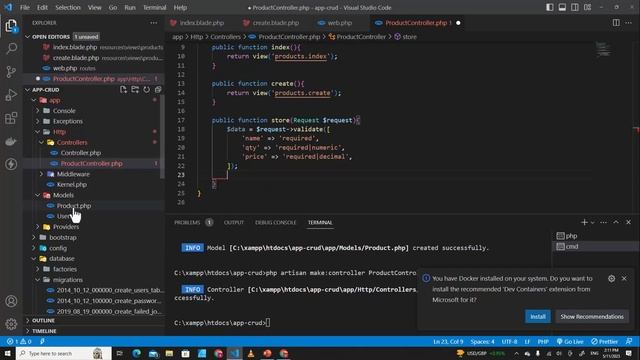Screen dimensions: 640x360
Task: Click Show Recommendations button
Action: (x=592, y=316)
